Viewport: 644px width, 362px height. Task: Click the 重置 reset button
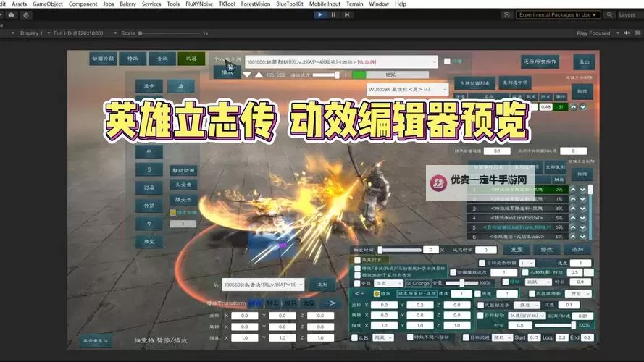517,250
